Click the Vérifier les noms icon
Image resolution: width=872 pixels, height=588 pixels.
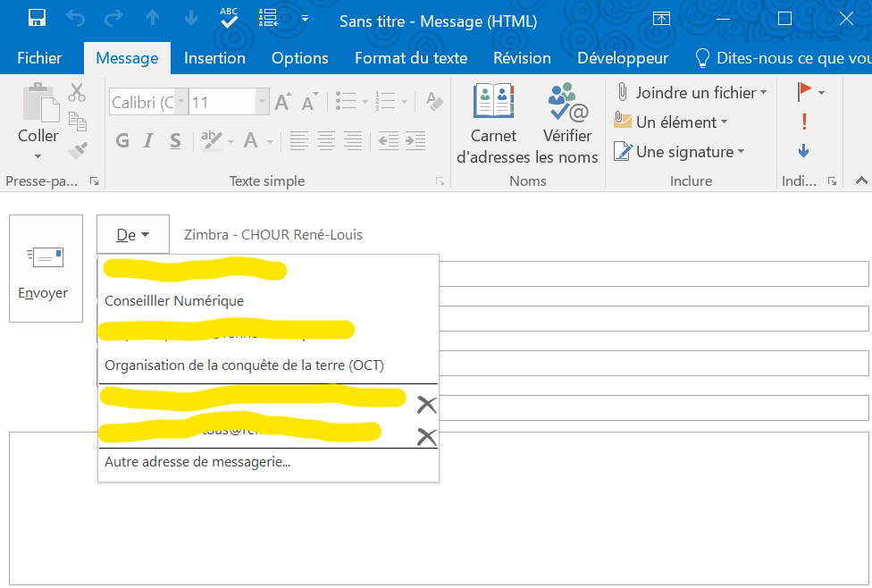567,104
